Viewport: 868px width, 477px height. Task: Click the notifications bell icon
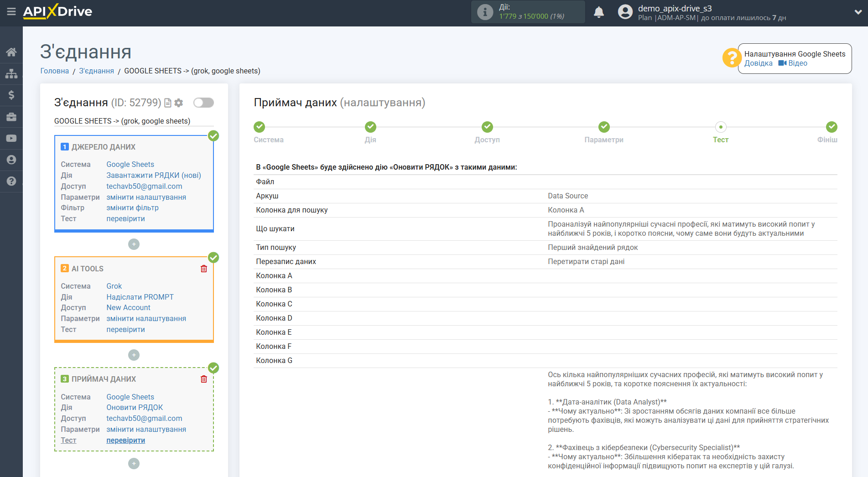click(x=599, y=12)
